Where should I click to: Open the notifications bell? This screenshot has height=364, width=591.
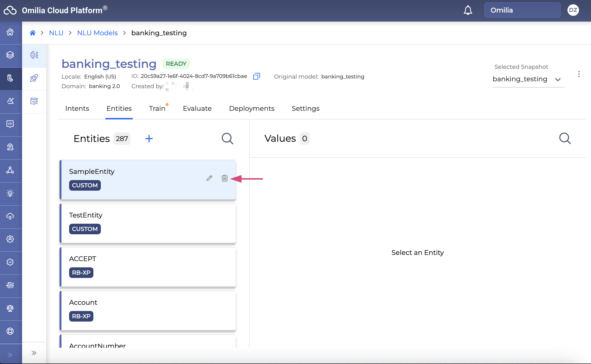point(468,10)
